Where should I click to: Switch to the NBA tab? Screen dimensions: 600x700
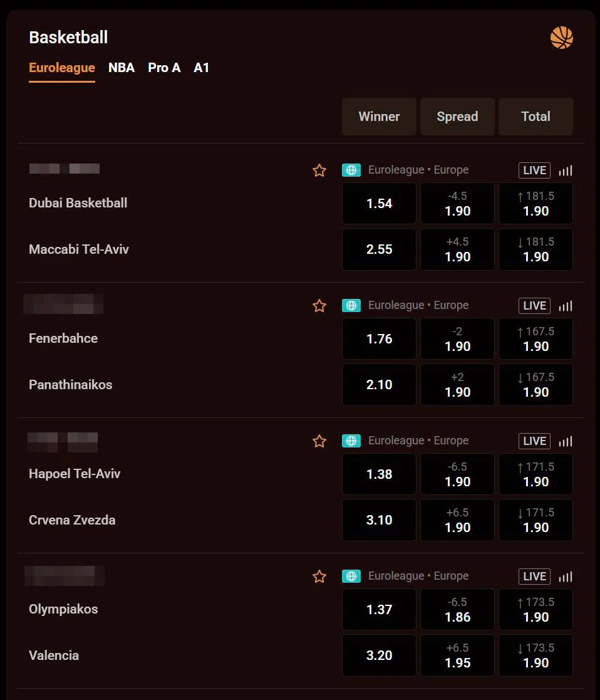point(122,68)
